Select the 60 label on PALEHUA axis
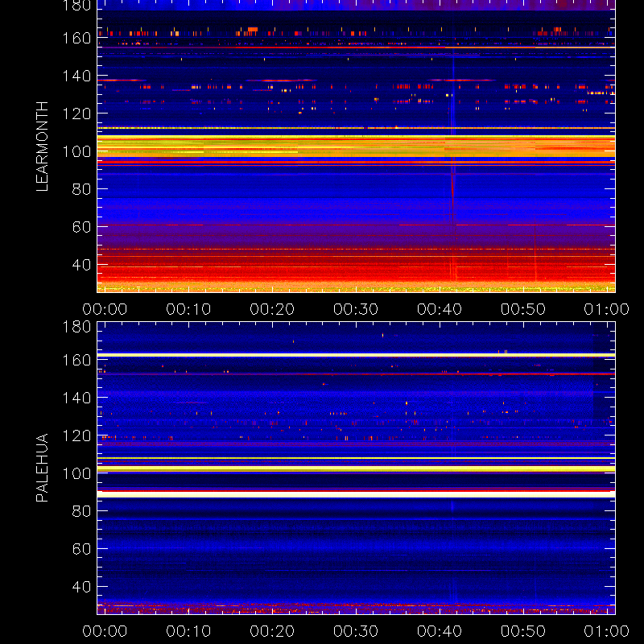This screenshot has width=644, height=644. (82, 549)
